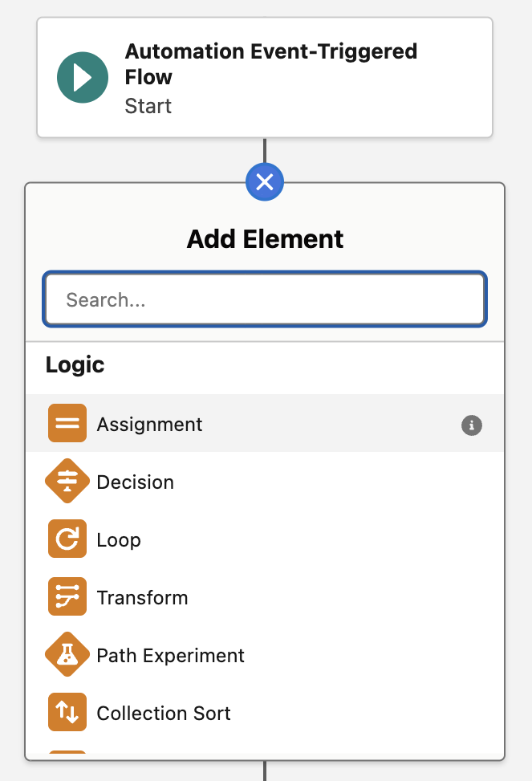Pick Transform from the Logic section
Viewport: 532px width, 781px height.
click(x=142, y=596)
